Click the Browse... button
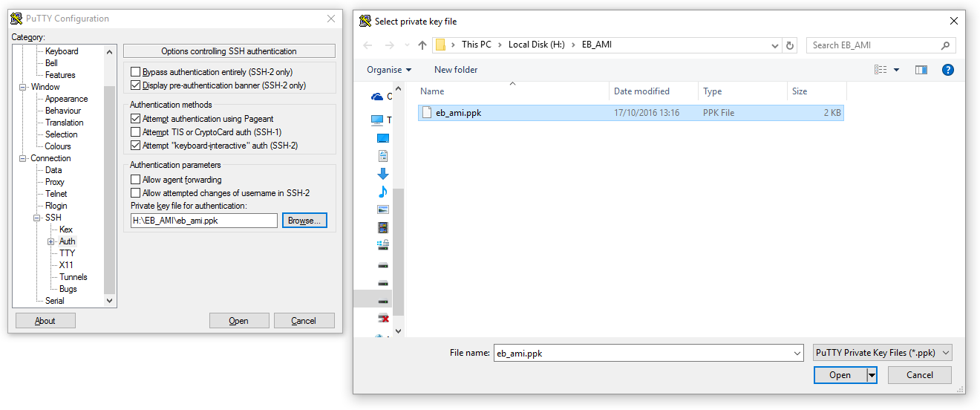980x410 pixels. tap(304, 221)
